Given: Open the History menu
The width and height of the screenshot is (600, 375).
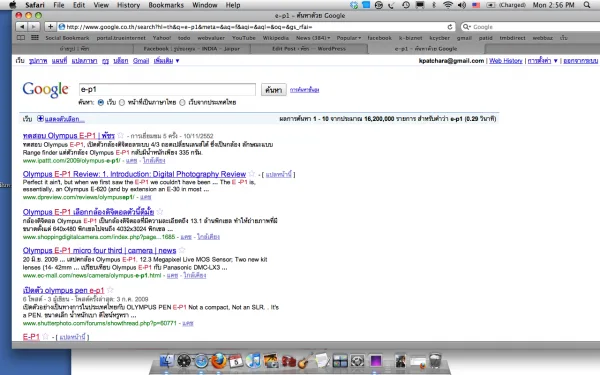Looking at the screenshot, I should (128, 5).
